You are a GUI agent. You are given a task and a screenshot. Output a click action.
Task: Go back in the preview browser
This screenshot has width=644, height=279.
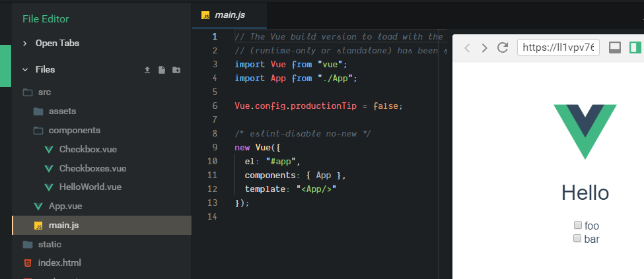[x=467, y=48]
